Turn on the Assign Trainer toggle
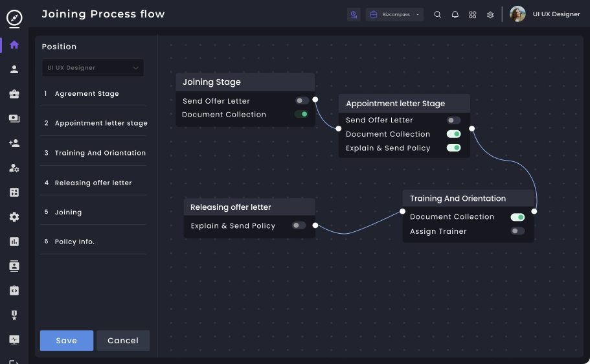This screenshot has height=364, width=590. 517,231
